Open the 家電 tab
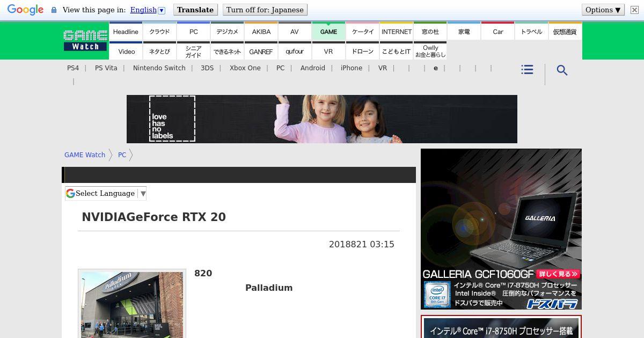Image resolution: width=644 pixels, height=338 pixels. point(464,32)
